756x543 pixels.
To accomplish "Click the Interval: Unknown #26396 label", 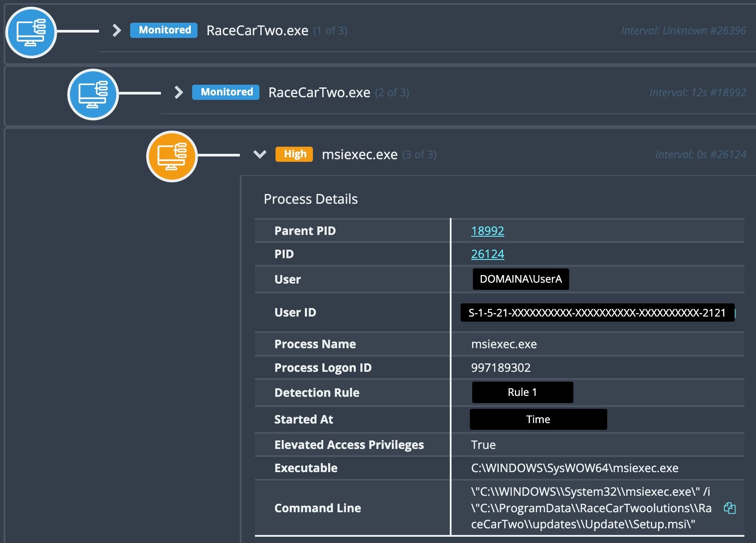I will [683, 30].
